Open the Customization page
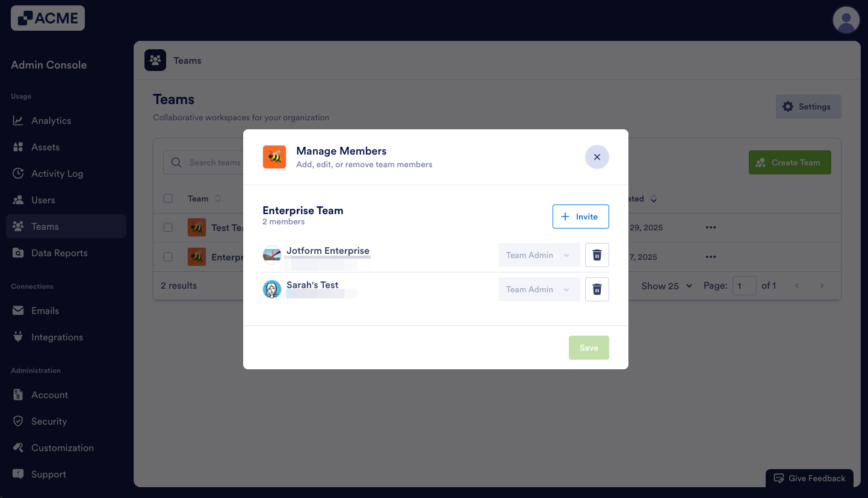868x498 pixels. click(62, 447)
